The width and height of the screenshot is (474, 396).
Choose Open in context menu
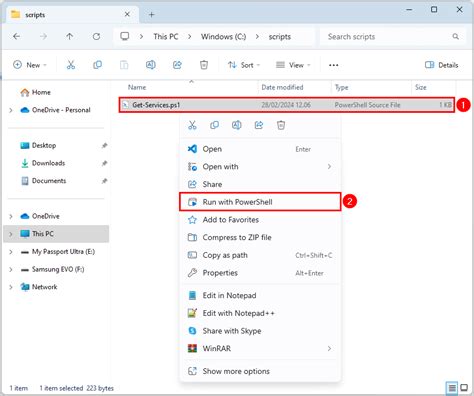(260, 149)
